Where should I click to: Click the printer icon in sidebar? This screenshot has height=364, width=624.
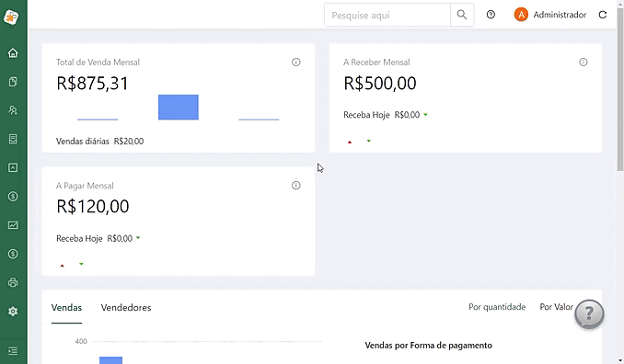coord(13,282)
